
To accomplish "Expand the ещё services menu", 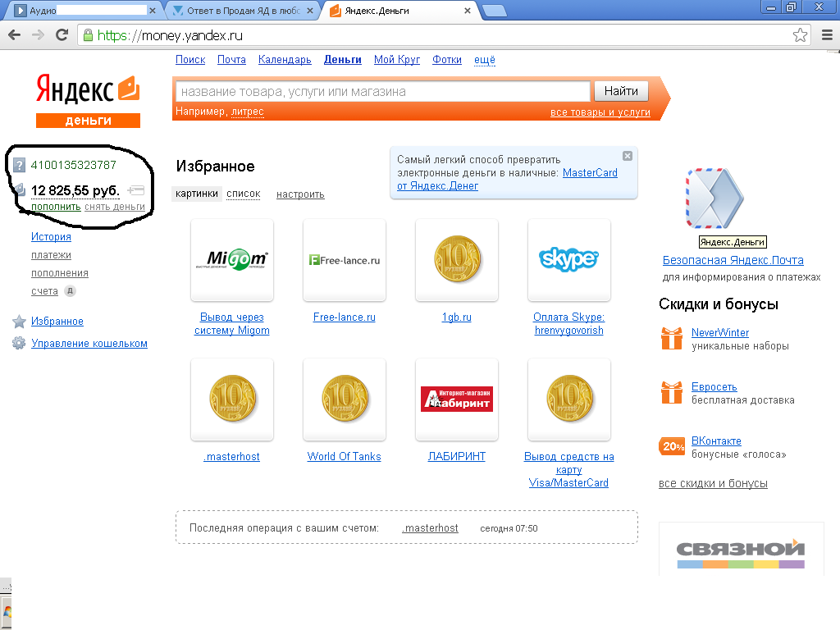I will pyautogui.click(x=484, y=59).
